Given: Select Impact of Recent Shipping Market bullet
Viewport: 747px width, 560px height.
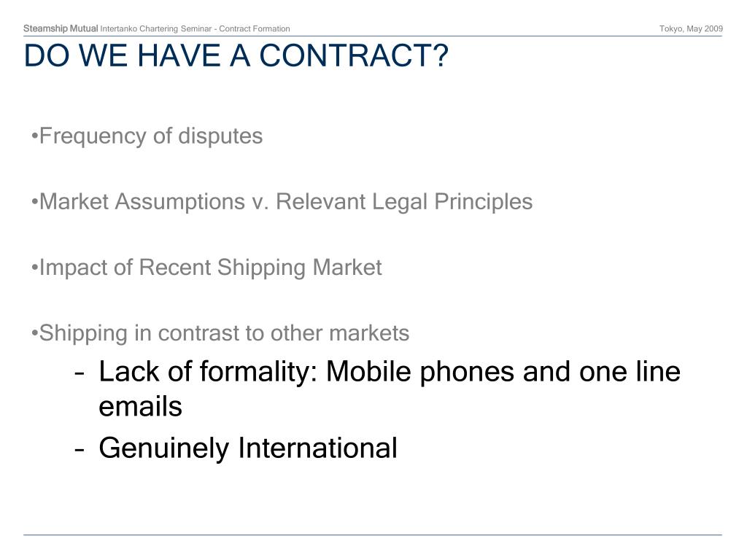Looking at the screenshot, I should [206, 268].
